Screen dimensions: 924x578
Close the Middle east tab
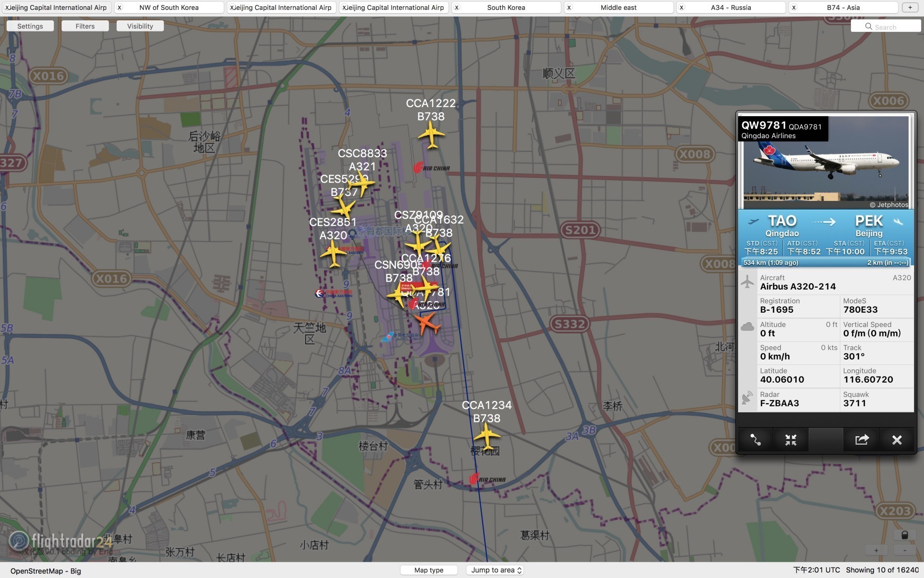[x=569, y=8]
